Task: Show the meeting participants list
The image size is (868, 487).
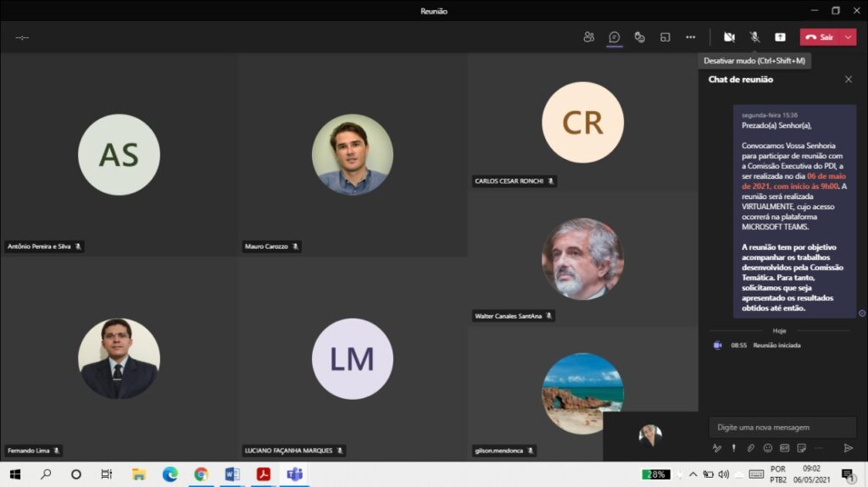Action: pos(588,37)
